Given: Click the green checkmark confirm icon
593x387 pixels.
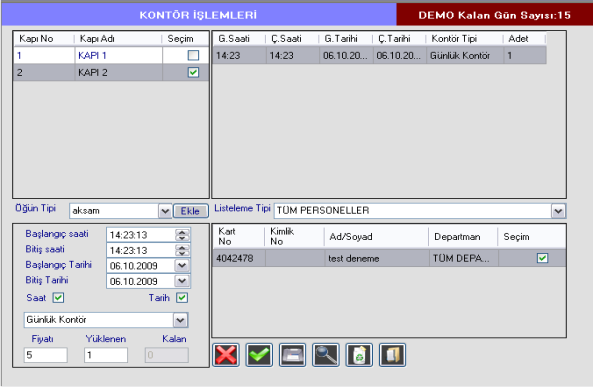Looking at the screenshot, I should point(259,355).
